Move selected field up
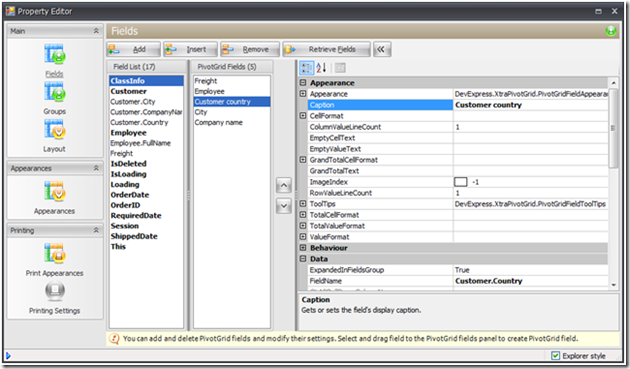 pos(284,185)
